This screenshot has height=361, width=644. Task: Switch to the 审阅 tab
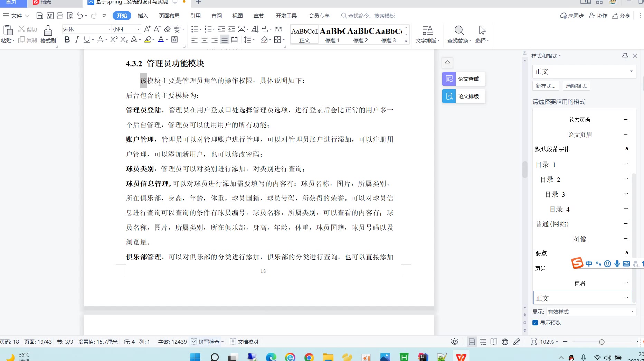(x=217, y=16)
